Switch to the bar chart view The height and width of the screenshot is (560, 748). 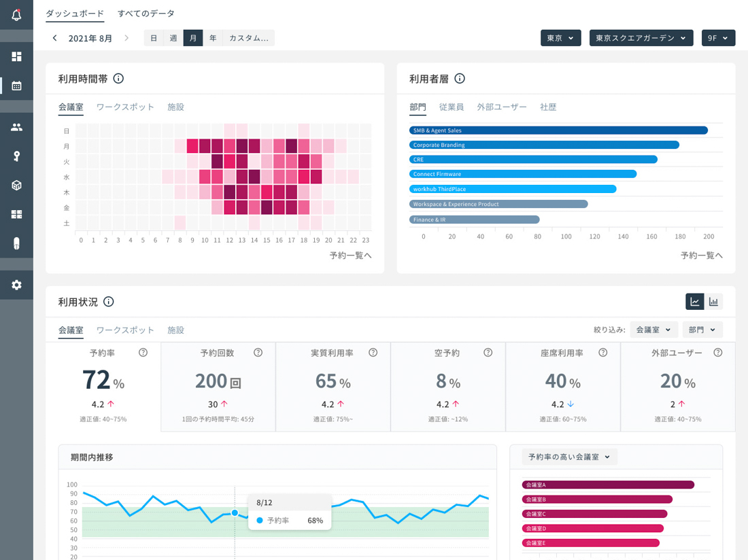coord(714,302)
